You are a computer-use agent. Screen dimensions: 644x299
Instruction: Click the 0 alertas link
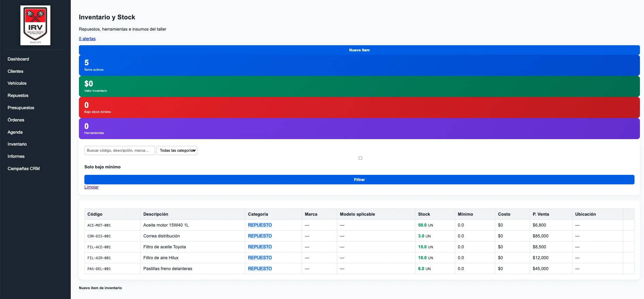click(87, 39)
